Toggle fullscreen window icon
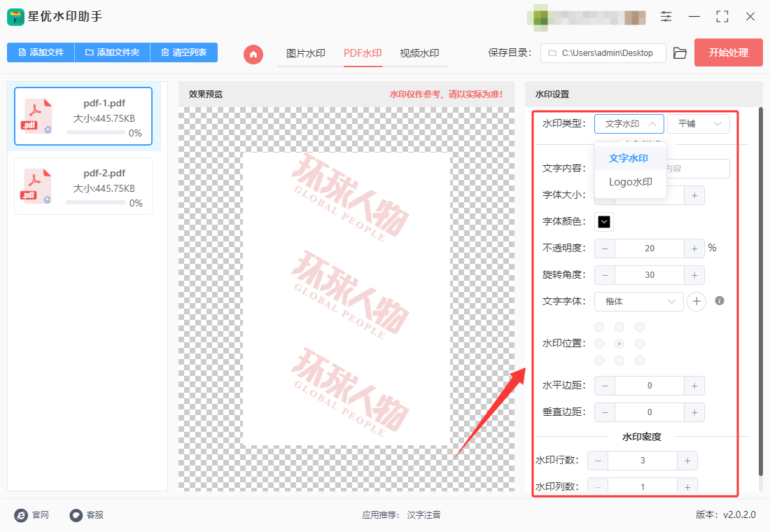The height and width of the screenshot is (532, 770). (722, 17)
